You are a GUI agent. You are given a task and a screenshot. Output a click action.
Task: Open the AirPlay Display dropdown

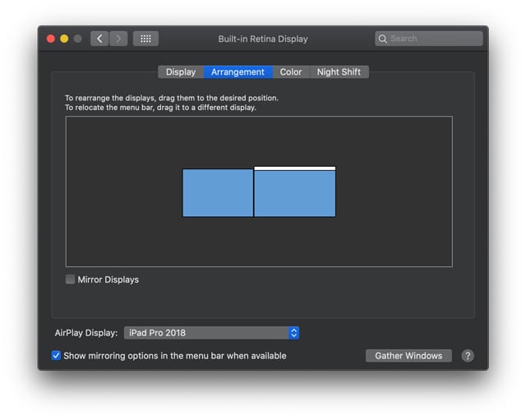pyautogui.click(x=211, y=333)
